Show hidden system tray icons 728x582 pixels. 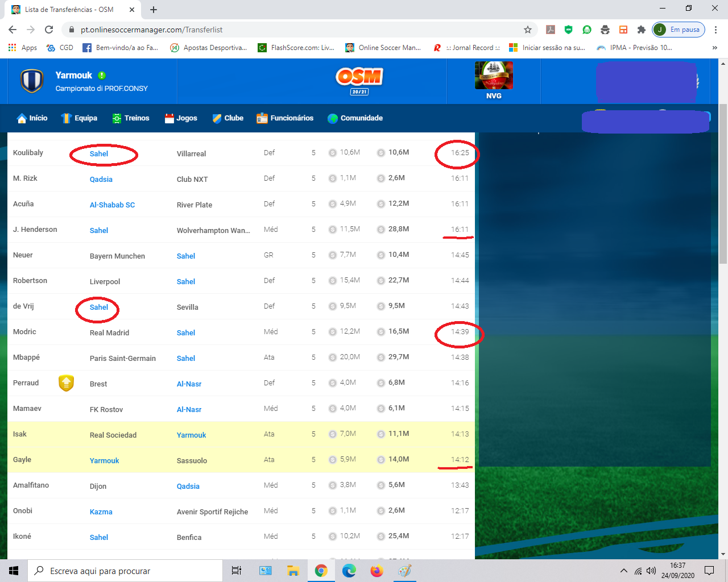pyautogui.click(x=624, y=571)
